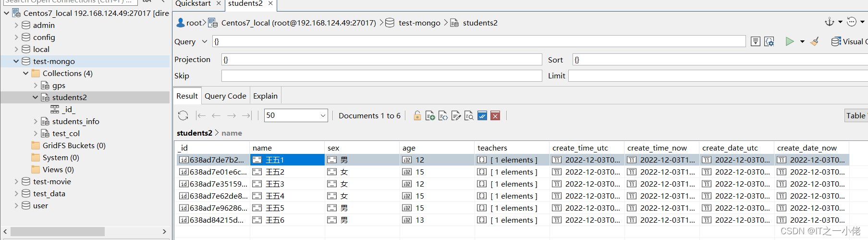This screenshot has width=868, height=240.
Task: Click the Query input field
Action: pos(479,41)
